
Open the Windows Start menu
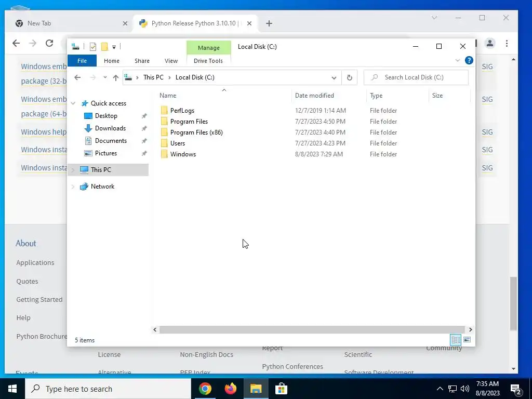[x=12, y=389]
